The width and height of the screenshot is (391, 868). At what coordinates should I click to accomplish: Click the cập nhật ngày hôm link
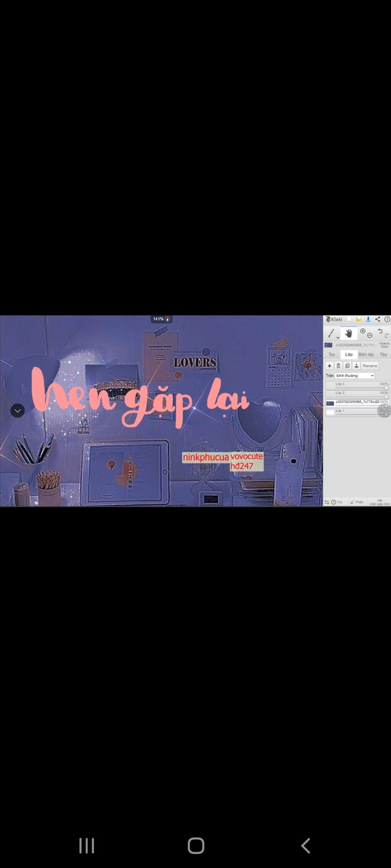coord(380,502)
